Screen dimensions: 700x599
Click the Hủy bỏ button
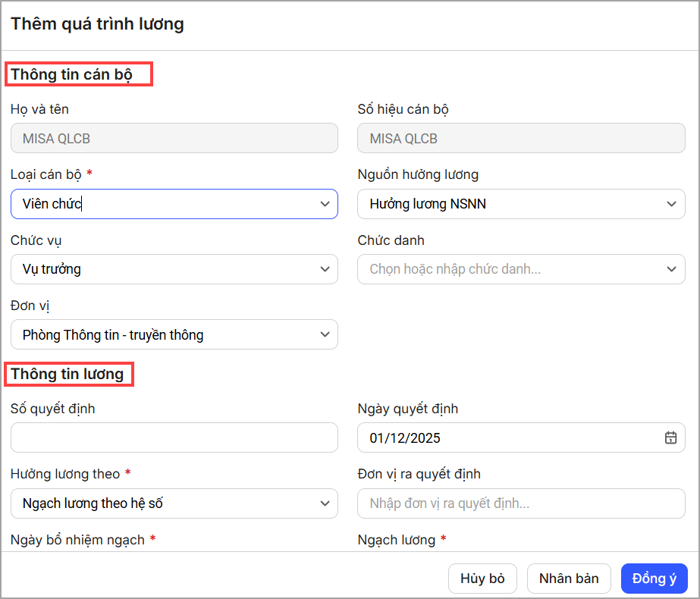pyautogui.click(x=482, y=579)
